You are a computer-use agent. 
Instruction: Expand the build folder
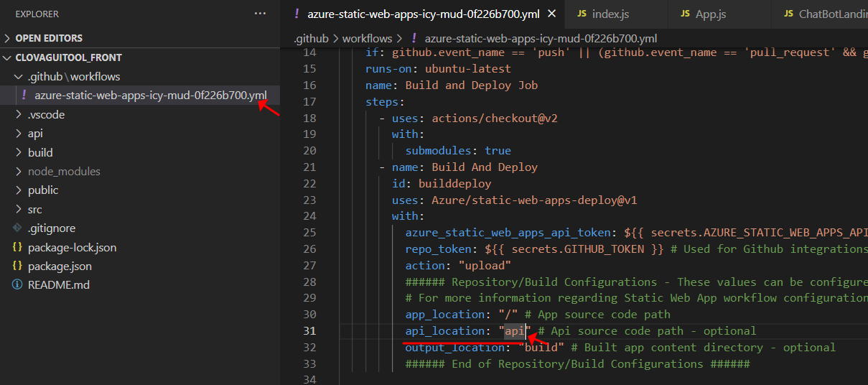[40, 152]
